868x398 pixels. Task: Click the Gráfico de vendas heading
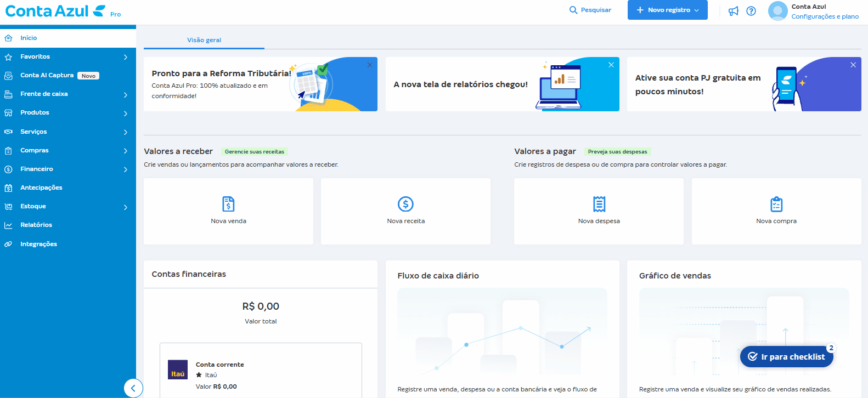coord(675,276)
